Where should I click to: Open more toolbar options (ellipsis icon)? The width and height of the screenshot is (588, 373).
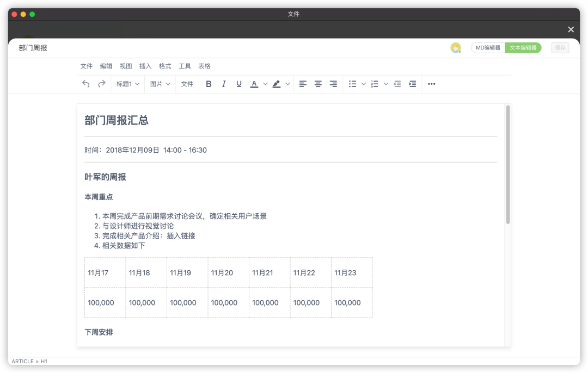click(431, 84)
